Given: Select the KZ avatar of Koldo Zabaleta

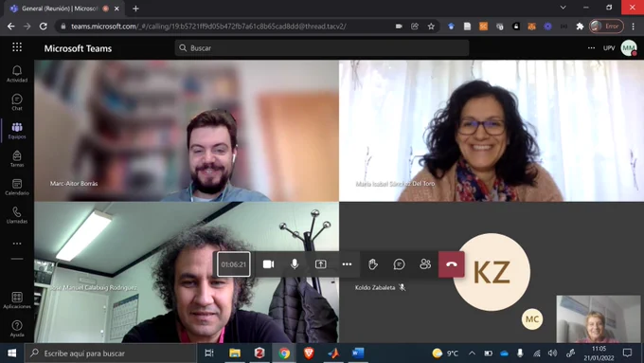Looking at the screenshot, I should click(x=492, y=272).
